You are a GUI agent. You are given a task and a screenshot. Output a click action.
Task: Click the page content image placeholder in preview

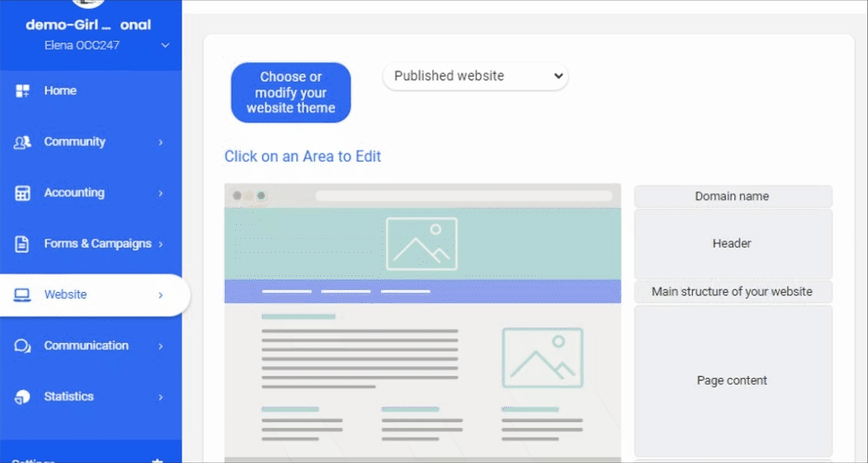point(542,357)
